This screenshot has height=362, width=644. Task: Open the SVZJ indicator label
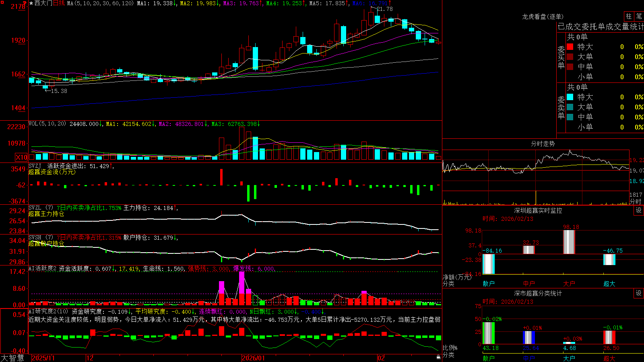35,166
